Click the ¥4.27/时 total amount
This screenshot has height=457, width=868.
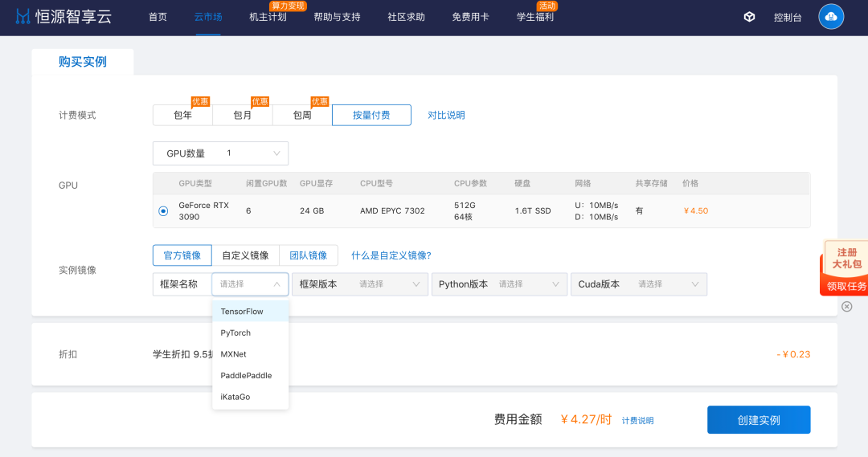(x=586, y=419)
